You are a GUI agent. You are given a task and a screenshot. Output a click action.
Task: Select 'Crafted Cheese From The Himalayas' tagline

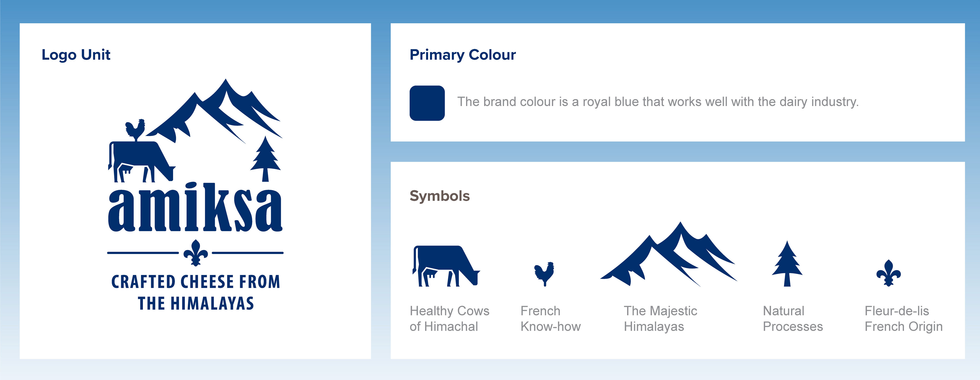(195, 292)
